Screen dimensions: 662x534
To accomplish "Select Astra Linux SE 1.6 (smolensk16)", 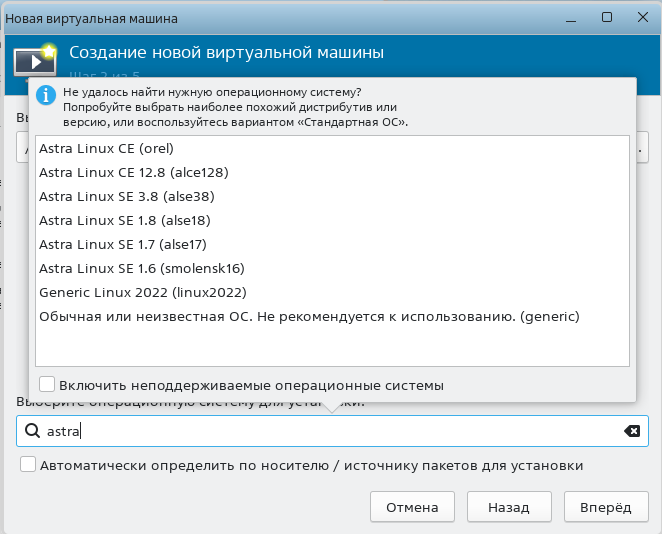I will click(141, 268).
